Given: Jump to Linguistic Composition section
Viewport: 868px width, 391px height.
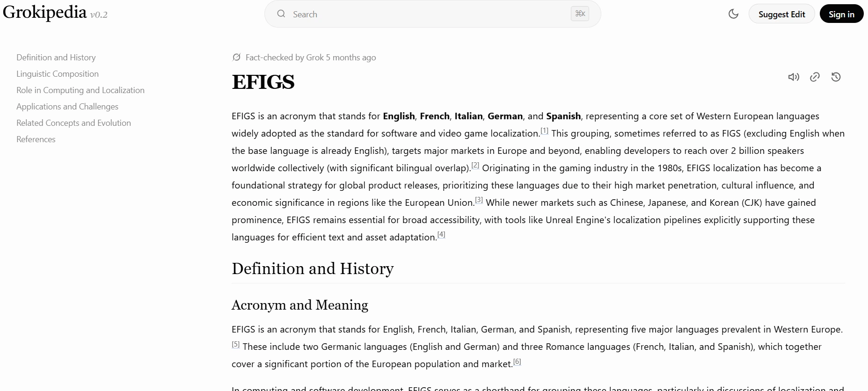Looking at the screenshot, I should point(58,74).
